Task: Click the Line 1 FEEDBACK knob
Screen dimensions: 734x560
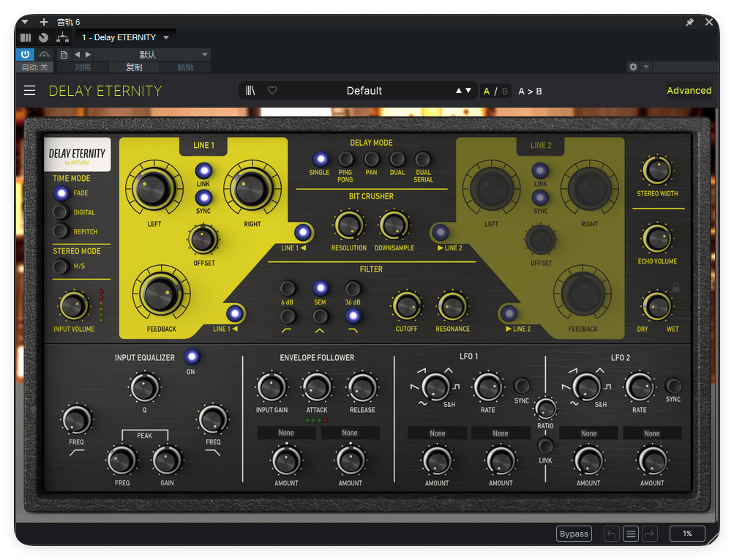Action: (x=162, y=294)
